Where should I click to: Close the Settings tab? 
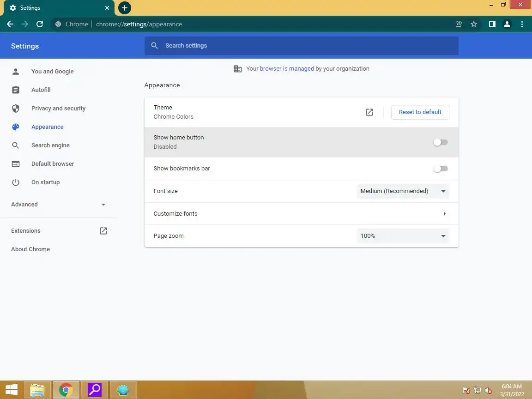point(107,8)
